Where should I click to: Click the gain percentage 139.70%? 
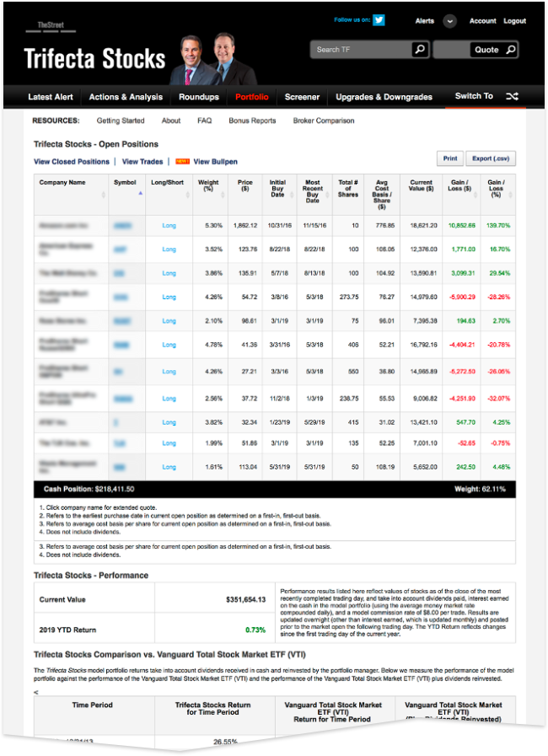[498, 225]
